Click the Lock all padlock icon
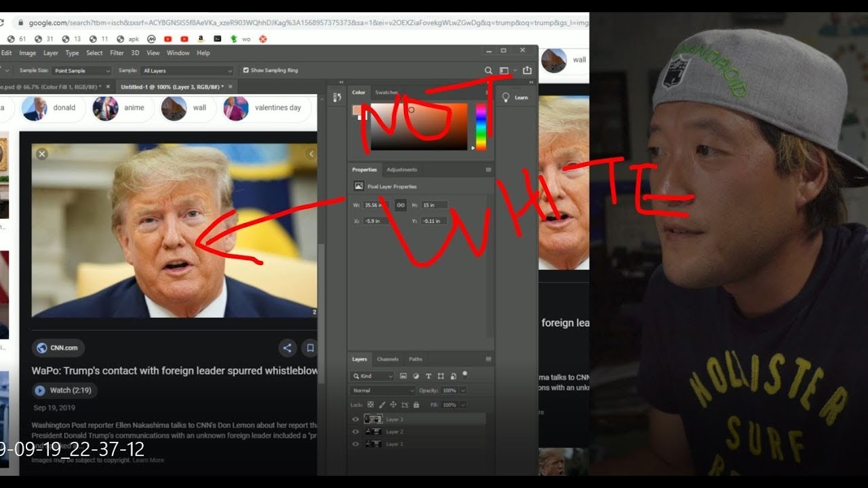The width and height of the screenshot is (868, 488). tap(416, 405)
